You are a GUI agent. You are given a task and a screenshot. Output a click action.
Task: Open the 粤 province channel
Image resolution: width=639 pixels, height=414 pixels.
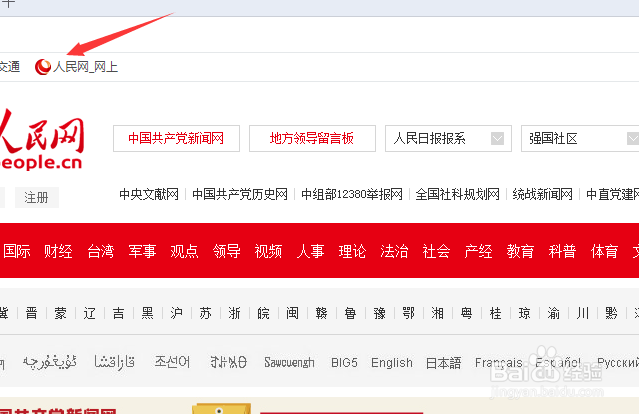point(466,313)
